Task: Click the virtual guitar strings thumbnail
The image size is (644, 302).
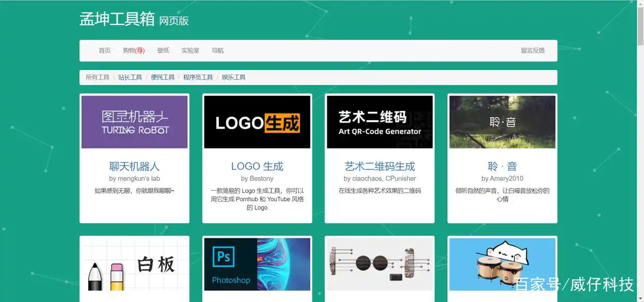Action: 379,264
